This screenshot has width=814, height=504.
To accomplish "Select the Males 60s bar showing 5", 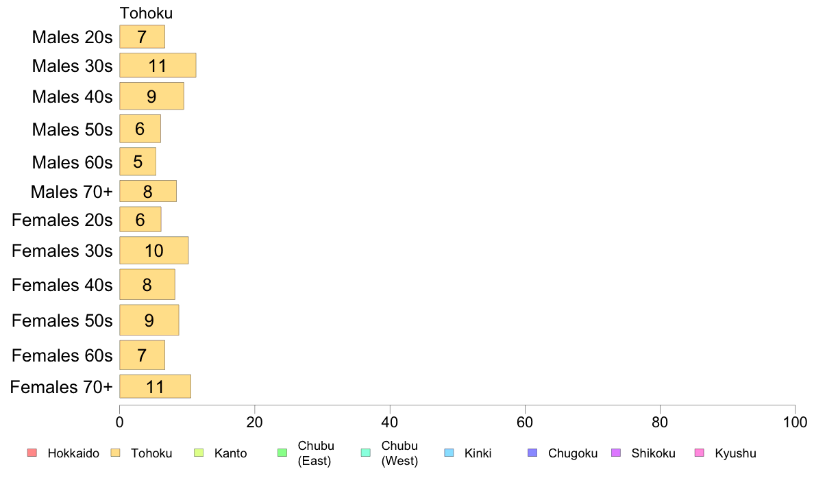I will coord(138,162).
